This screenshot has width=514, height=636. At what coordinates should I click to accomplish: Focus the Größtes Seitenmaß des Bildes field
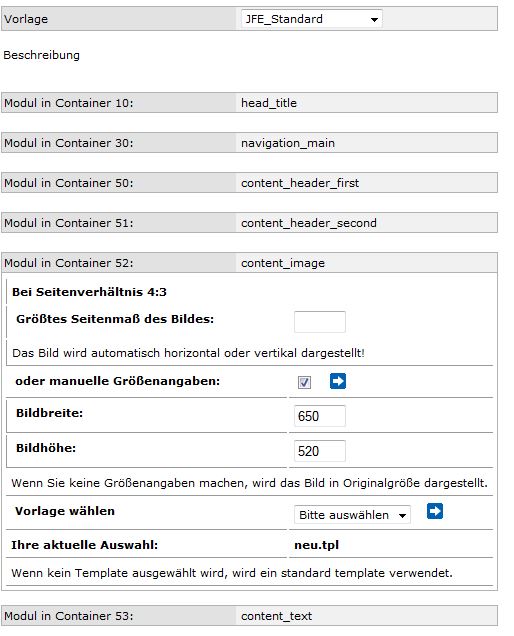[x=320, y=322]
